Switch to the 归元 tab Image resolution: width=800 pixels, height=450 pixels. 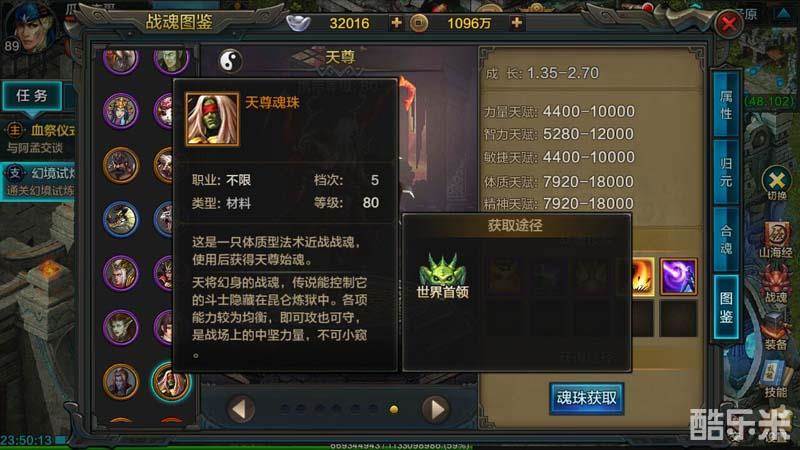726,172
